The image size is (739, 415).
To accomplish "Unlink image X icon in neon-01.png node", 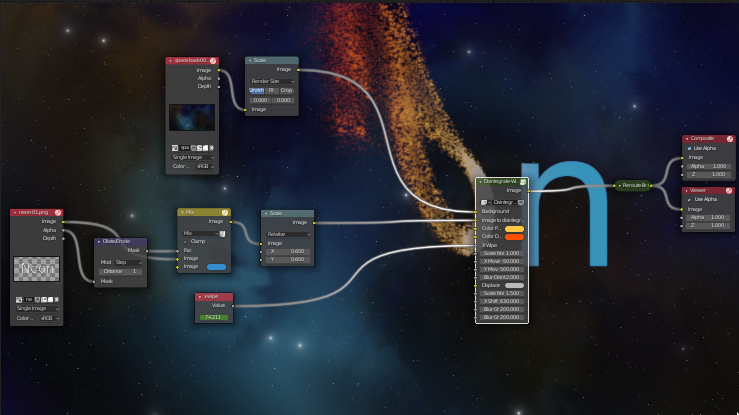I will click(56, 300).
